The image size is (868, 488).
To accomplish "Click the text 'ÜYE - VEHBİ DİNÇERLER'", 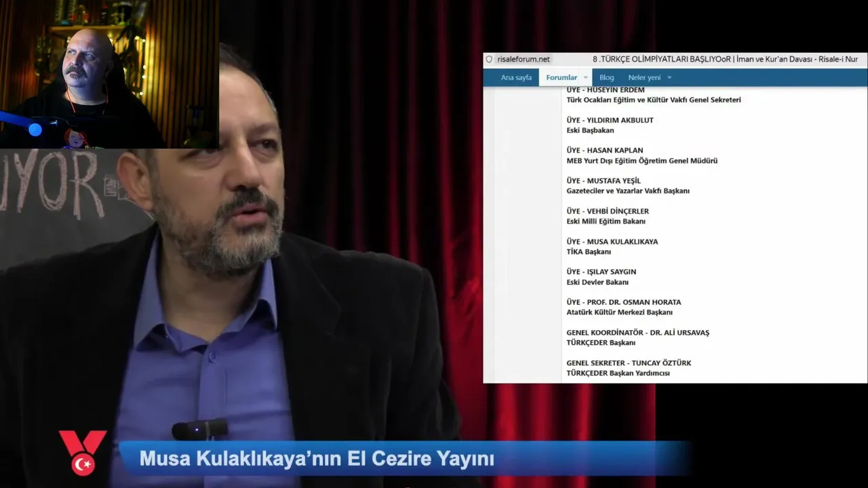I will (608, 211).
